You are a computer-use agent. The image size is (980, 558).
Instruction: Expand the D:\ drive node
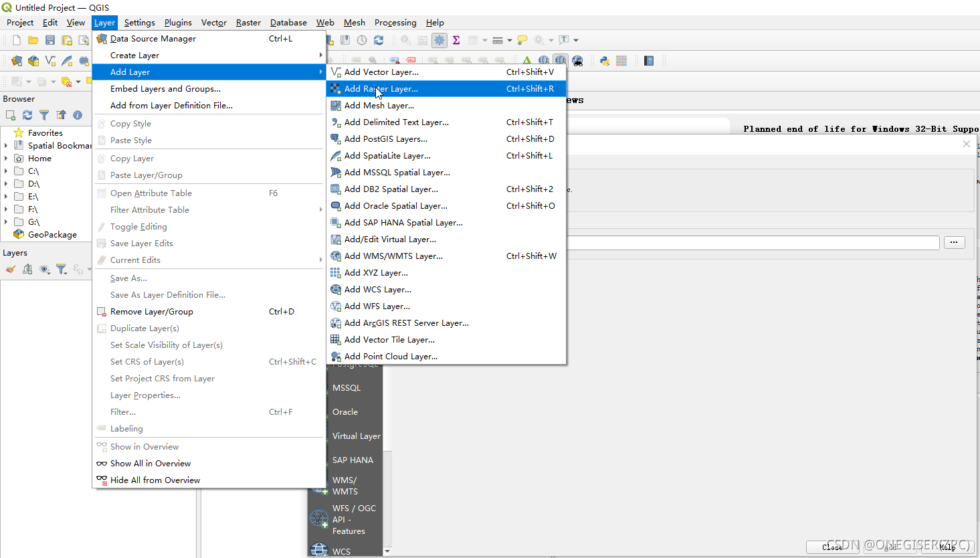6,183
